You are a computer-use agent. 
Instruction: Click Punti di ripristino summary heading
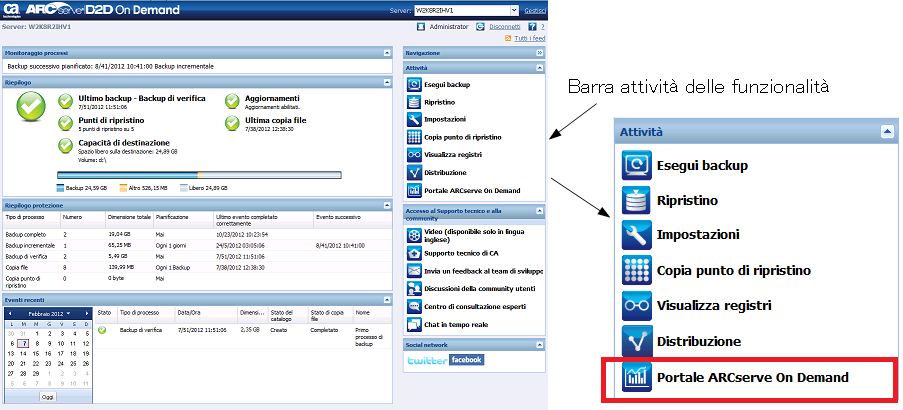pyautogui.click(x=111, y=120)
